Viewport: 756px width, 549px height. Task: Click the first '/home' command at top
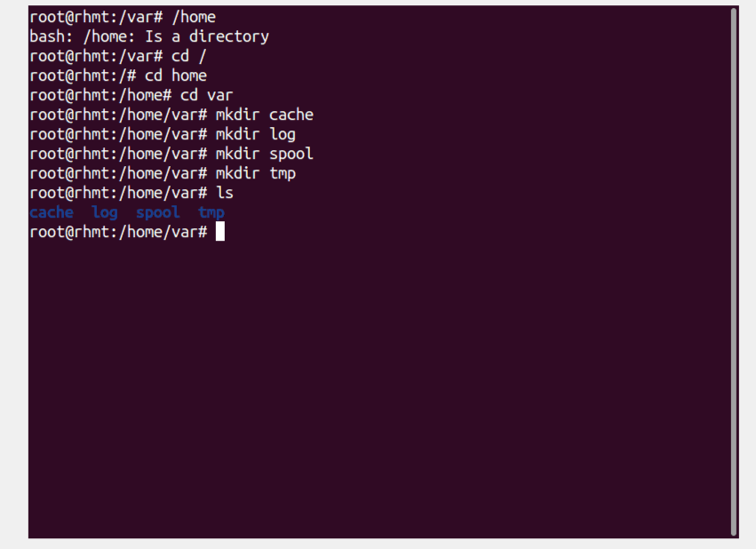tap(194, 18)
